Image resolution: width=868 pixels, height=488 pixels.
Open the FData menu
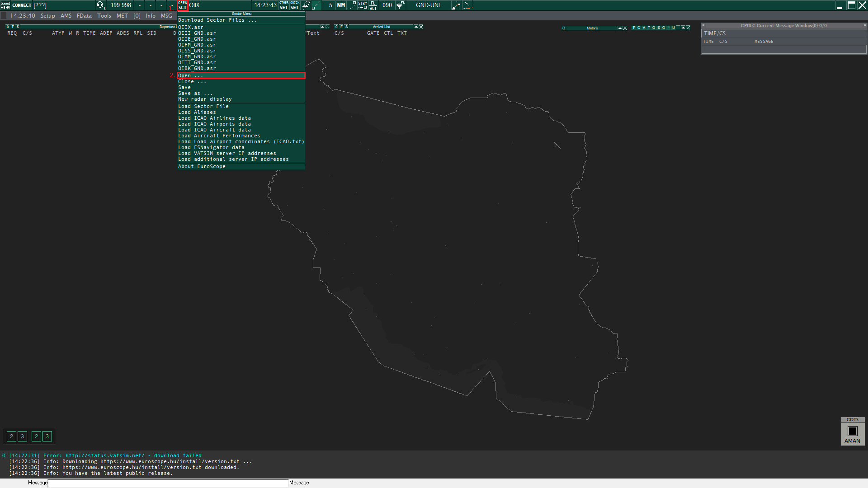84,16
